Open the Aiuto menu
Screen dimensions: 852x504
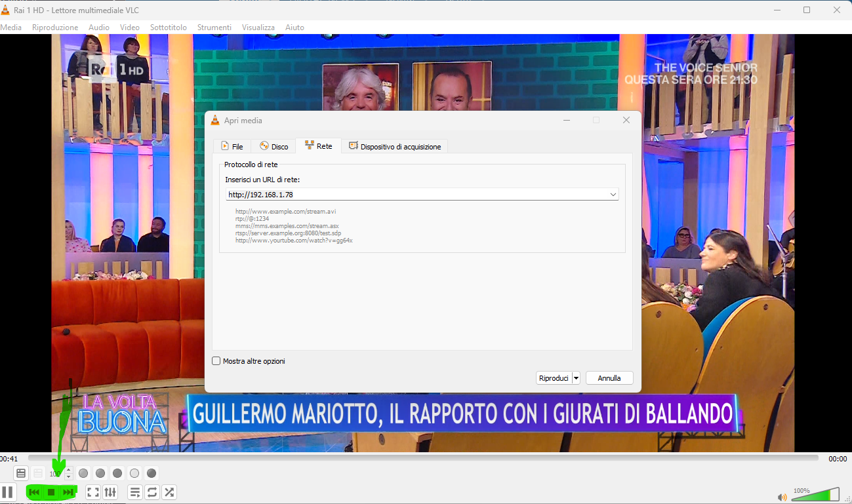point(294,28)
